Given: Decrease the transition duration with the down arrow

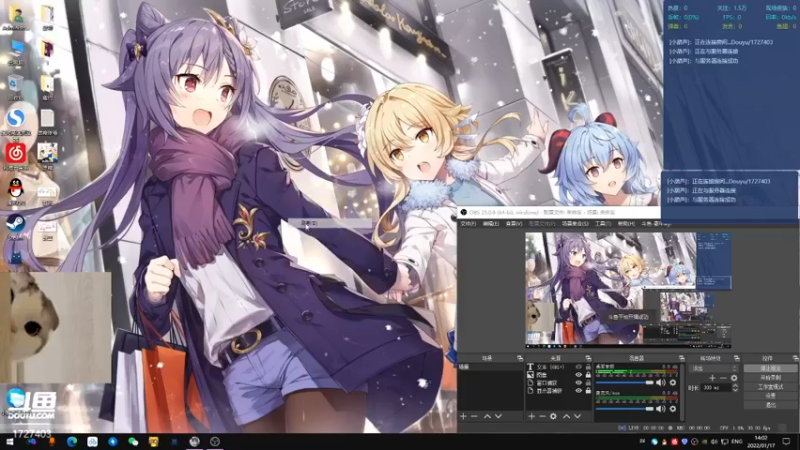Looking at the screenshot, I should tap(735, 390).
